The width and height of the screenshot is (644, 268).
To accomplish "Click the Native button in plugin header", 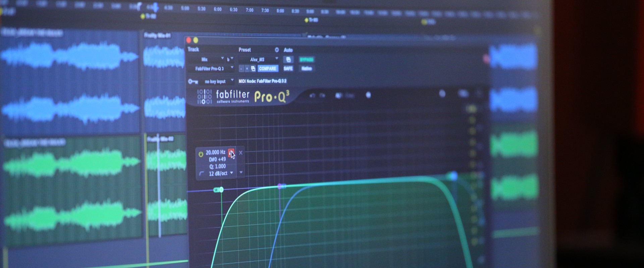I will [x=307, y=69].
